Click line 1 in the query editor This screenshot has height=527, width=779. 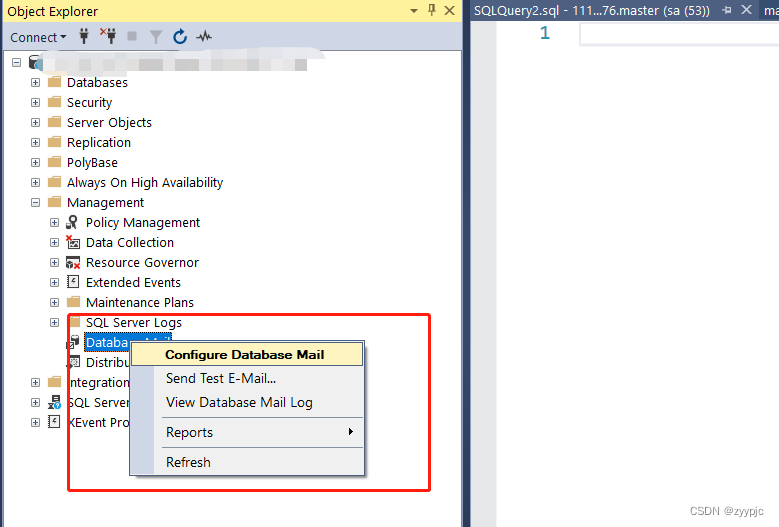pyautogui.click(x=679, y=34)
